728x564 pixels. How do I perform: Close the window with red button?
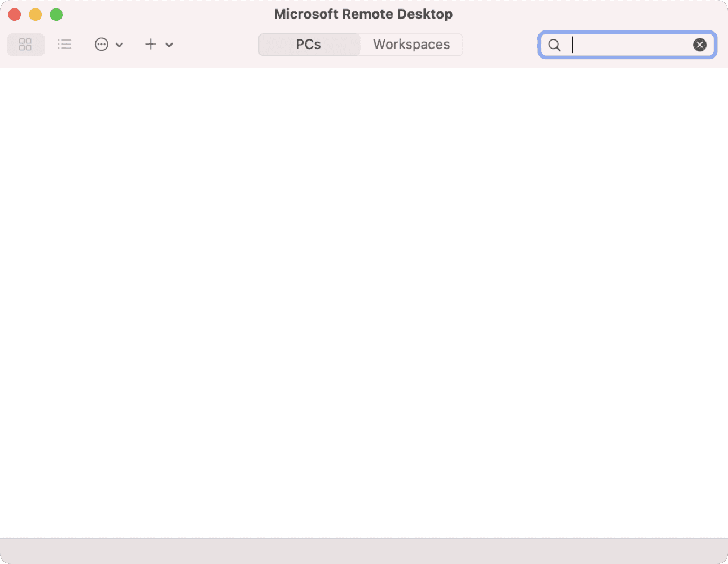click(x=15, y=14)
